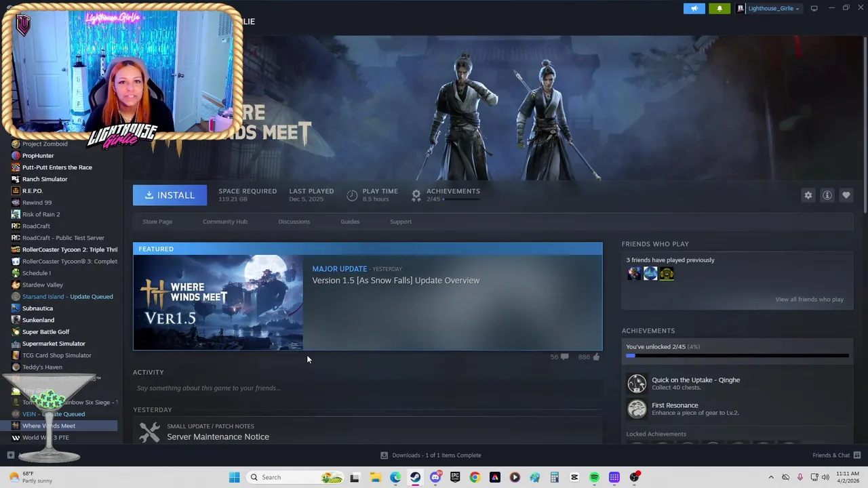Click the wrench patch notes icon
This screenshot has height=488, width=868.
coord(149,432)
